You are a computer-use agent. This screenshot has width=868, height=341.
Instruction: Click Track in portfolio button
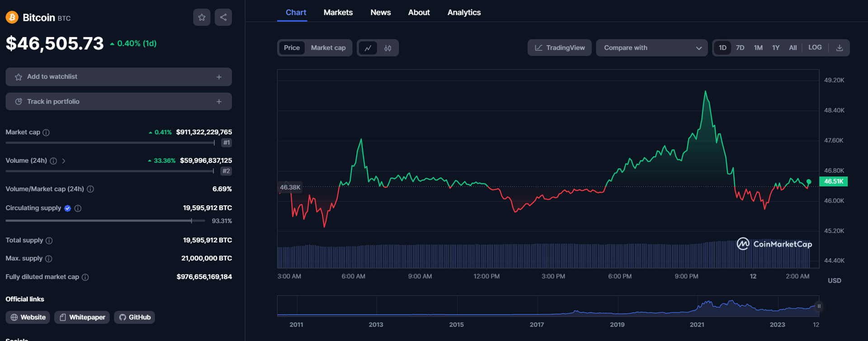(118, 102)
